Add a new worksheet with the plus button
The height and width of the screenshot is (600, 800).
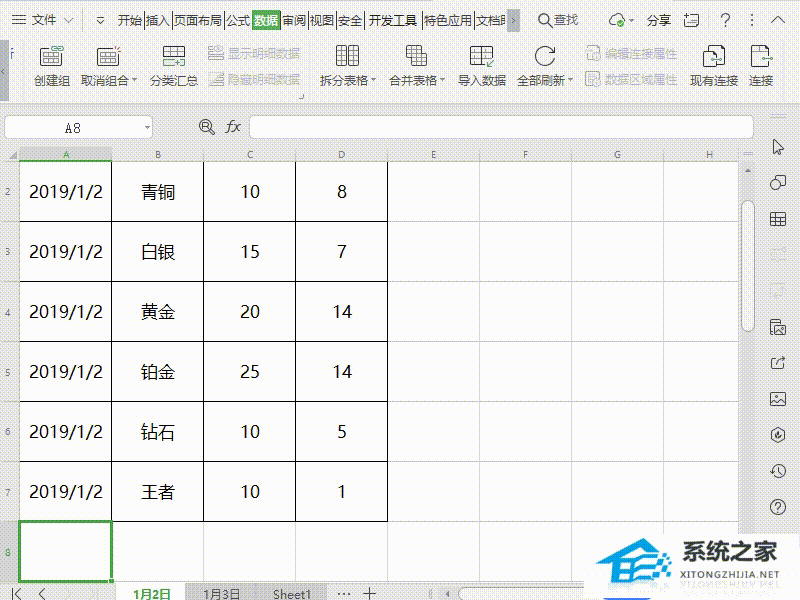[x=368, y=593]
